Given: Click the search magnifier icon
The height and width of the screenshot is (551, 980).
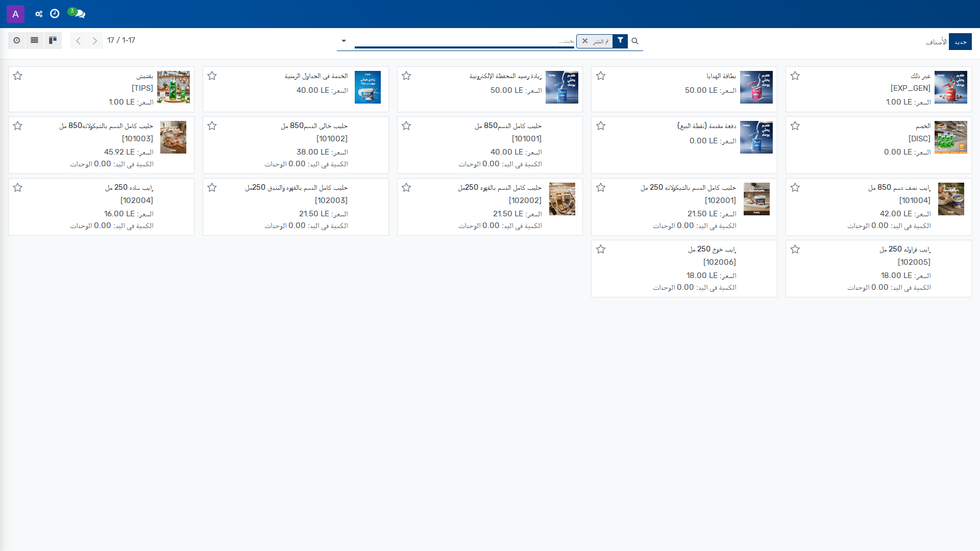Looking at the screenshot, I should 635,41.
